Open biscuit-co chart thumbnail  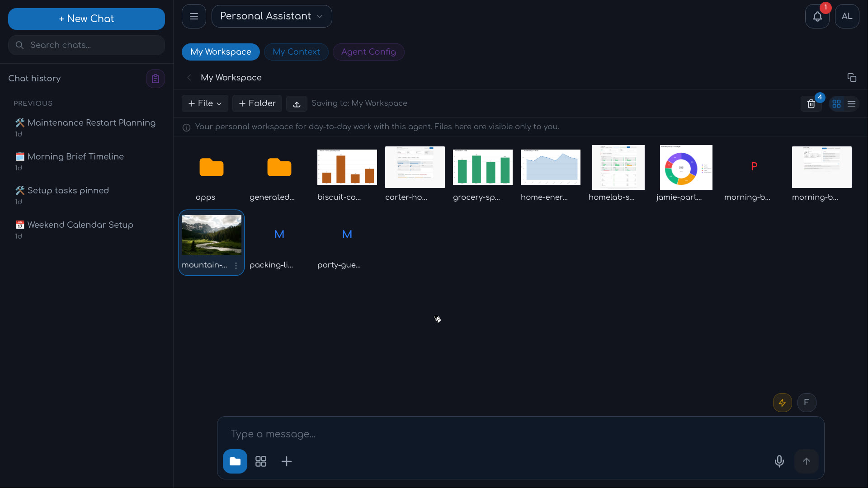[347, 167]
